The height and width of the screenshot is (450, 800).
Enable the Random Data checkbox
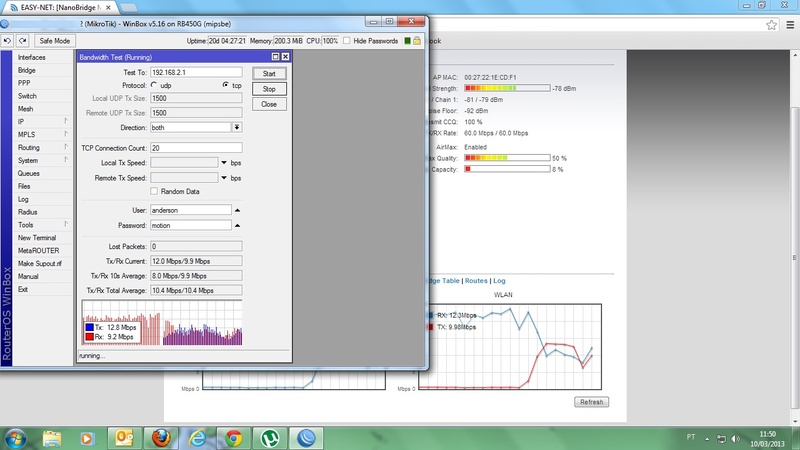point(154,191)
